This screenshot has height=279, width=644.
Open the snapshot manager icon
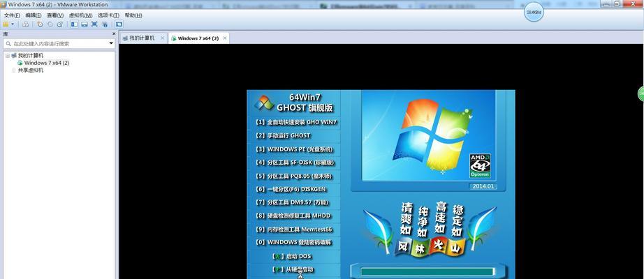[60, 24]
